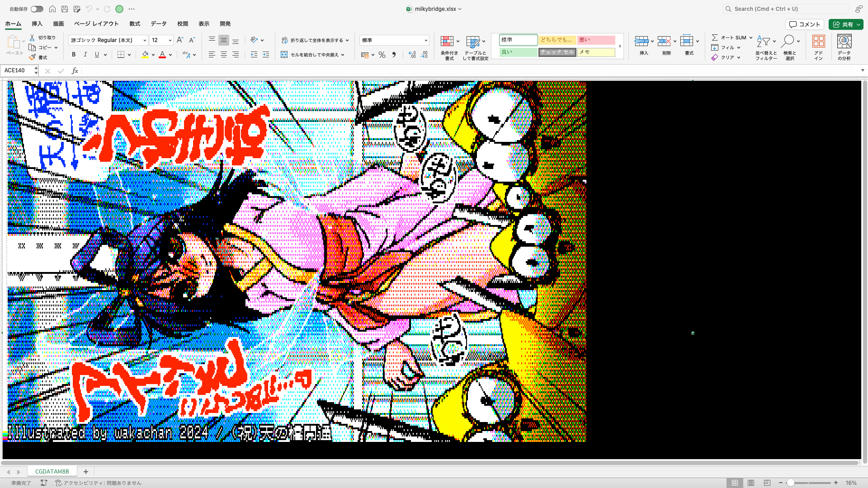Viewport: 868px width, 488px height.
Task: Open Sort and Filter menu
Action: point(766,47)
